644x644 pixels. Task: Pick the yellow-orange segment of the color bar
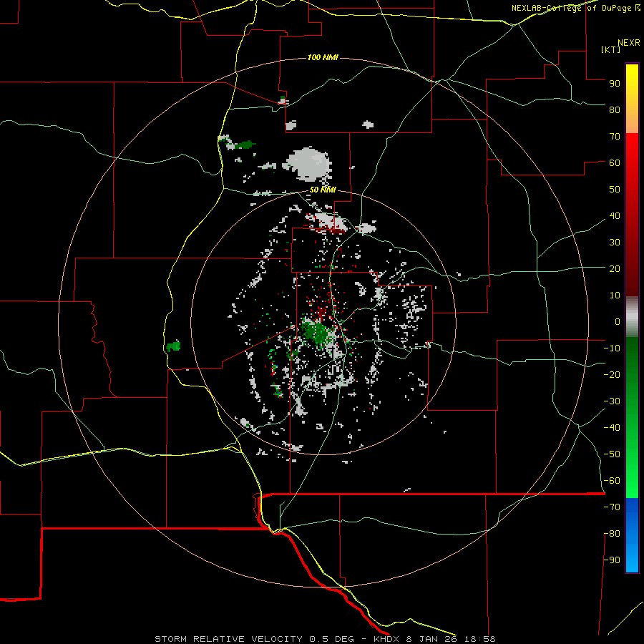pyautogui.click(x=632, y=99)
